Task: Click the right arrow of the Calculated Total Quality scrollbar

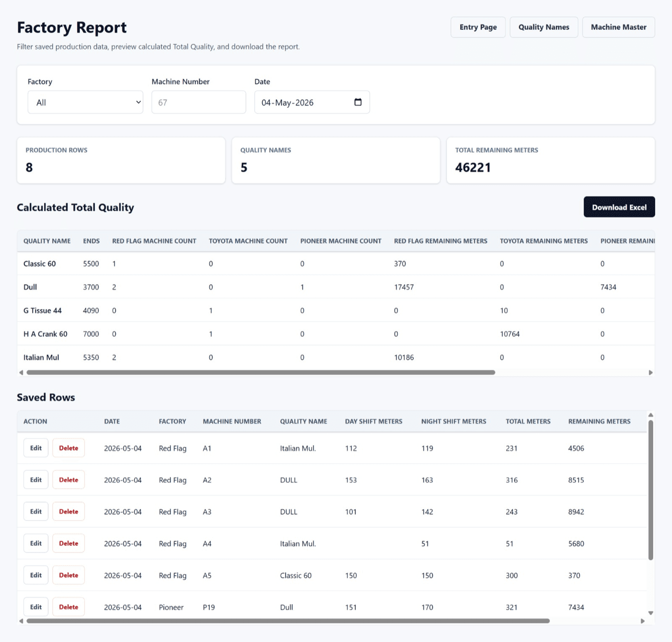Action: 650,372
